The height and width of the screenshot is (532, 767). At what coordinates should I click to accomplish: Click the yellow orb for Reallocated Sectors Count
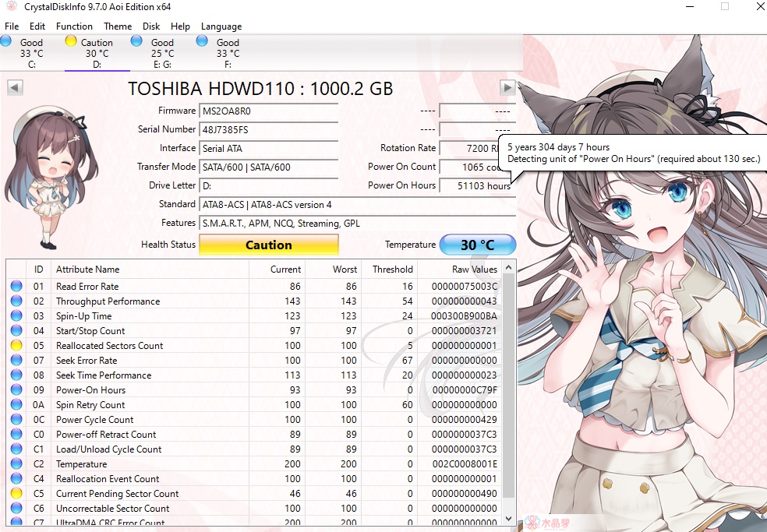point(16,345)
